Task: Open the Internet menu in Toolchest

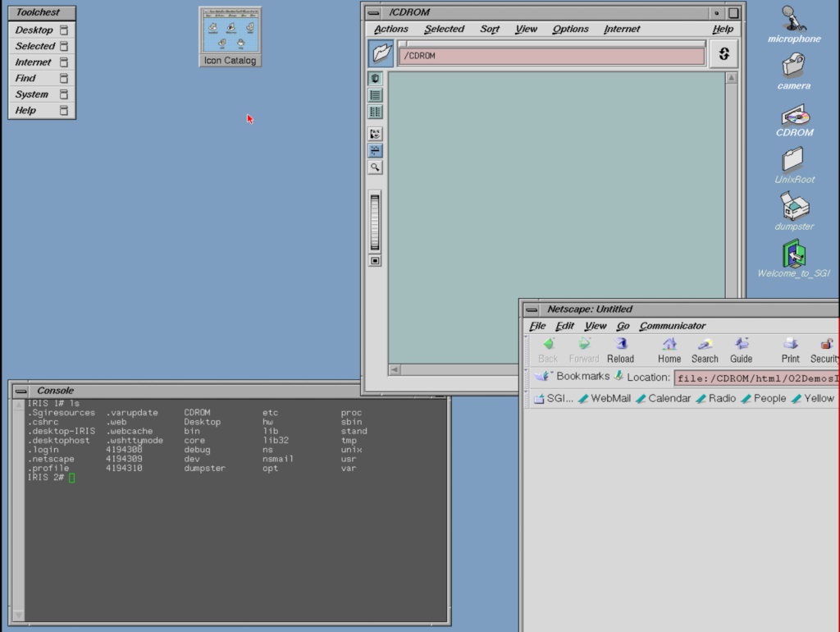Action: tap(42, 62)
